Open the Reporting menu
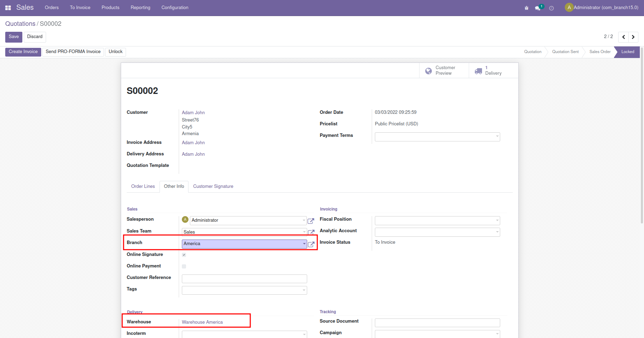This screenshot has height=338, width=644. click(140, 8)
